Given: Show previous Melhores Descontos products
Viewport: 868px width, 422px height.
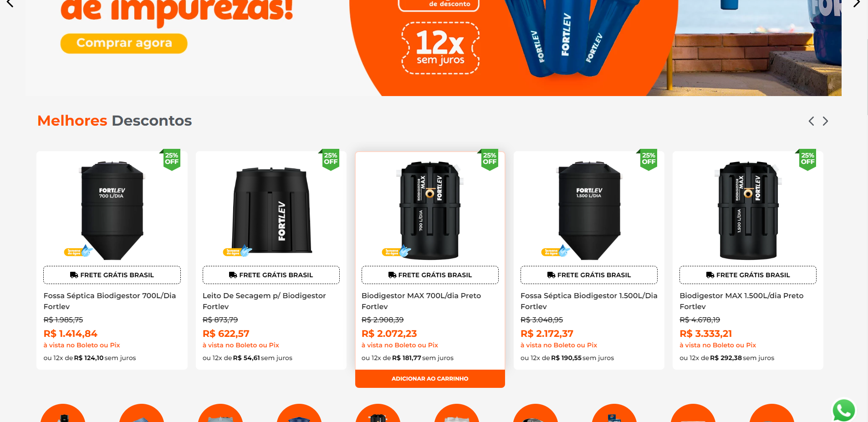Looking at the screenshot, I should pos(811,121).
